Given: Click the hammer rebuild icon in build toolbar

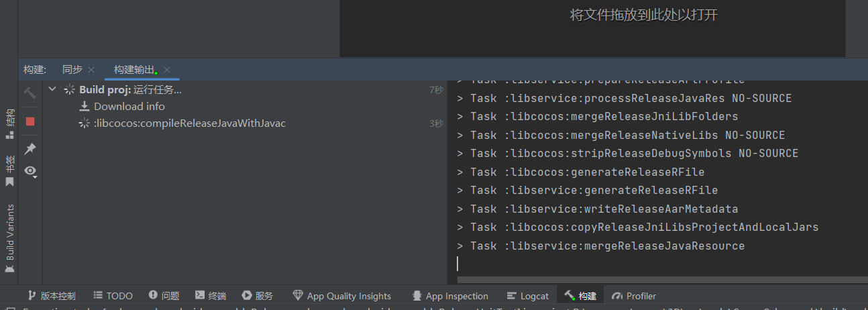Looking at the screenshot, I should pos(30,93).
